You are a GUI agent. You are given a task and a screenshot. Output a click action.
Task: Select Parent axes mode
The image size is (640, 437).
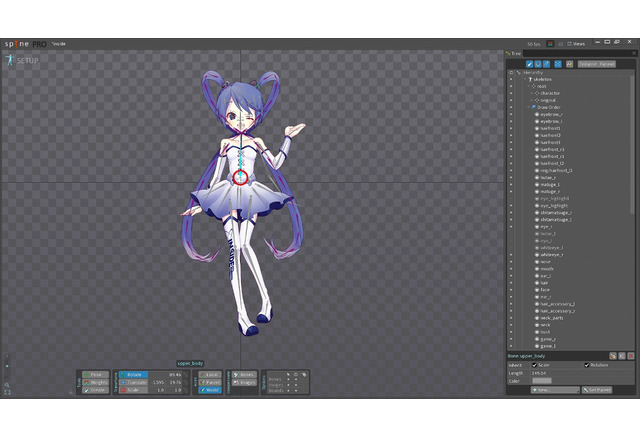coord(210,382)
